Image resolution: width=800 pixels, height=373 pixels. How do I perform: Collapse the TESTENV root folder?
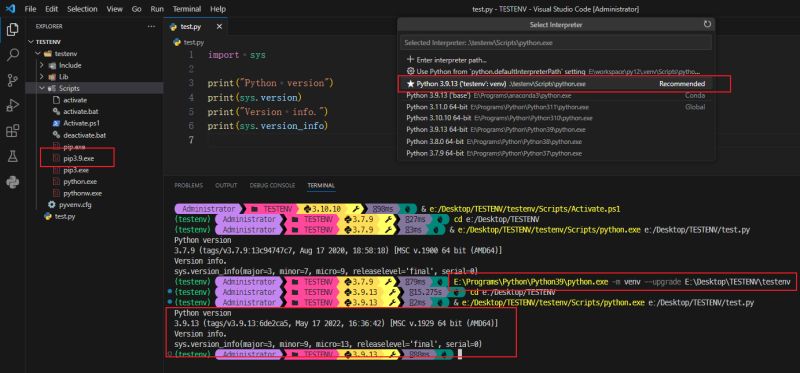coord(32,42)
